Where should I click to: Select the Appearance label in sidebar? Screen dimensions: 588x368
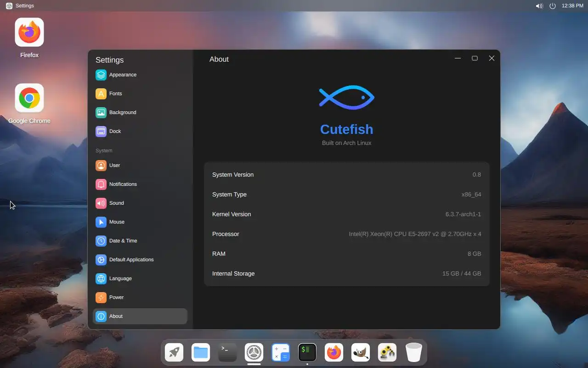123,75
